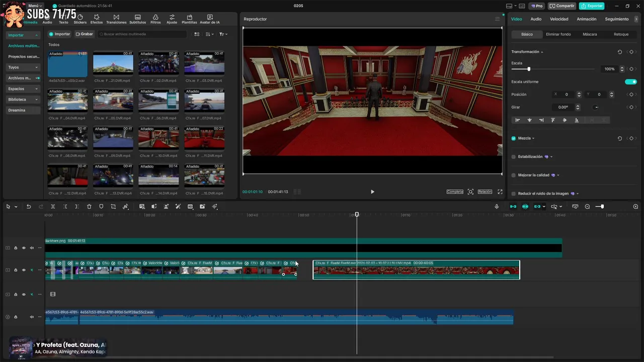Switch to the Seguimiento tab
644x362 pixels.
click(617, 19)
